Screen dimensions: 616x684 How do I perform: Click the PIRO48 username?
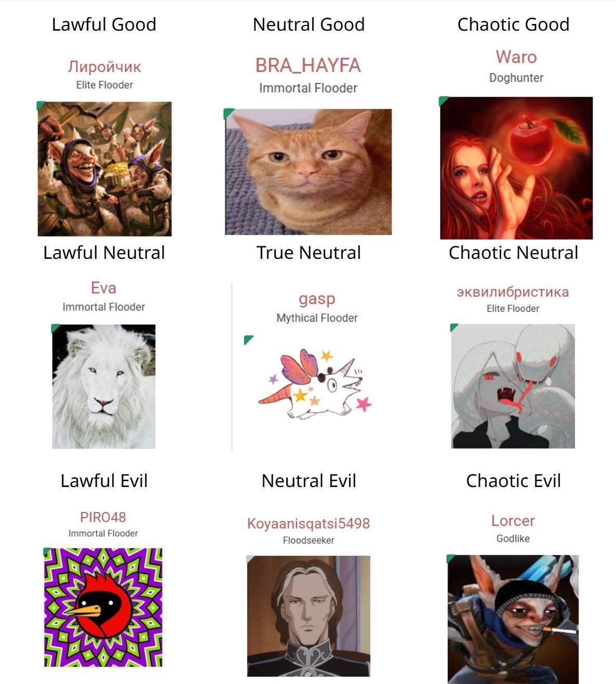click(x=103, y=517)
